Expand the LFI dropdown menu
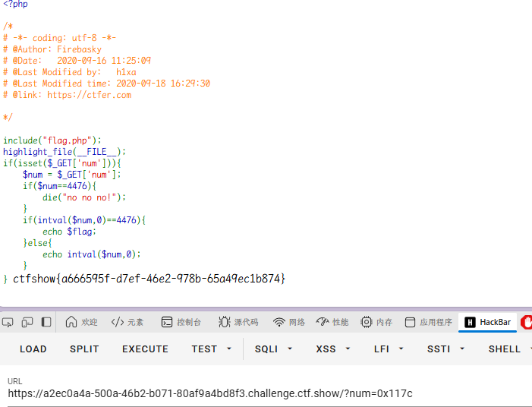This screenshot has width=532, height=407. pyautogui.click(x=389, y=349)
